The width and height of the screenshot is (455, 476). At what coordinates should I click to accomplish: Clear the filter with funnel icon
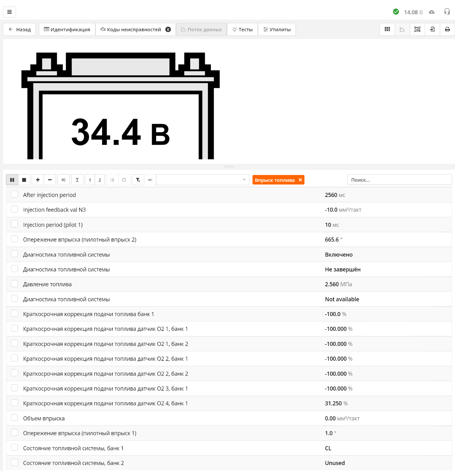138,180
